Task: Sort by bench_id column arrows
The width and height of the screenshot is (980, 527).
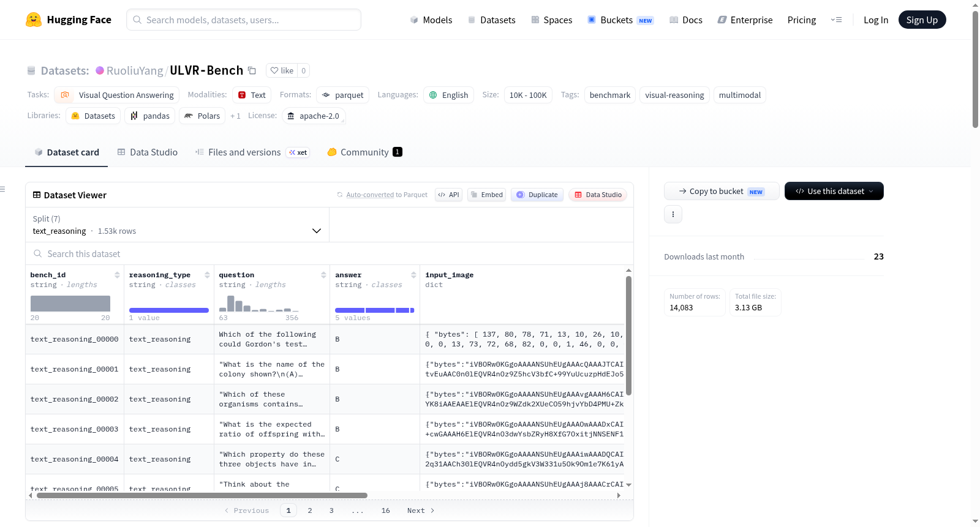Action: click(x=117, y=275)
